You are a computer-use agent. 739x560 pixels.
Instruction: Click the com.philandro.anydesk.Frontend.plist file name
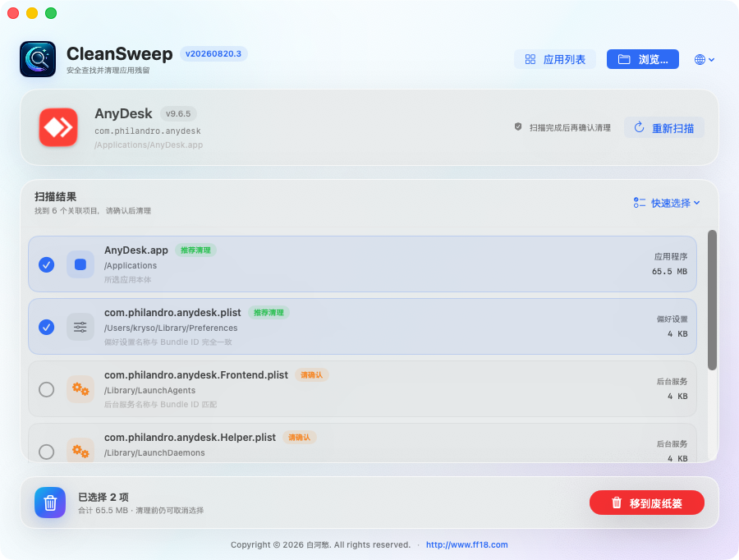pyautogui.click(x=196, y=374)
